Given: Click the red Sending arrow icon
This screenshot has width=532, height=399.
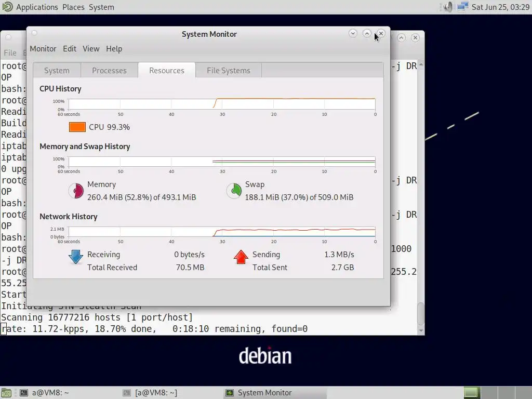Looking at the screenshot, I should click(x=241, y=257).
